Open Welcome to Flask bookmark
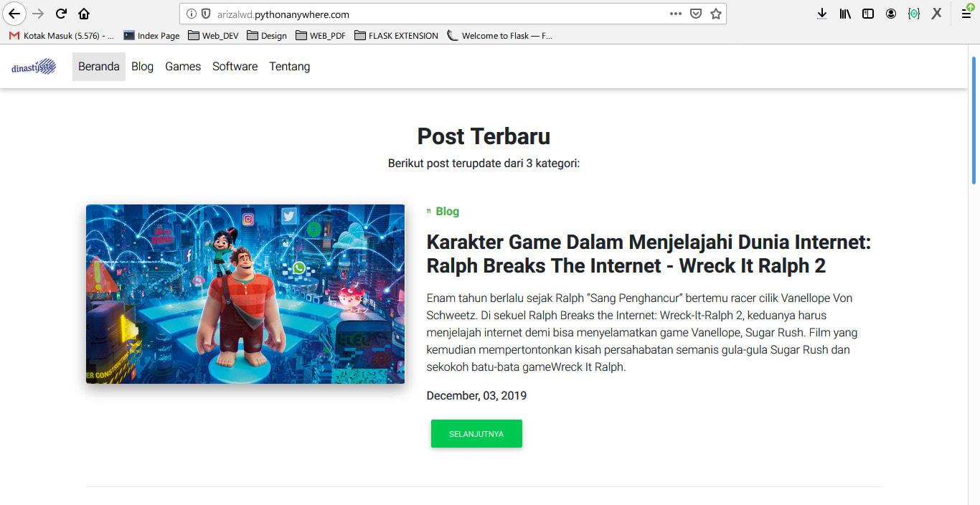 point(499,35)
